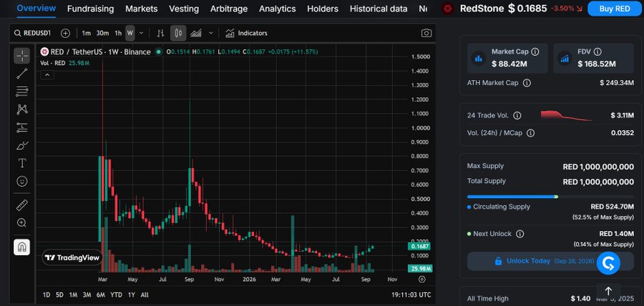Open the Analytics tab
644x306 pixels.
pyautogui.click(x=277, y=9)
